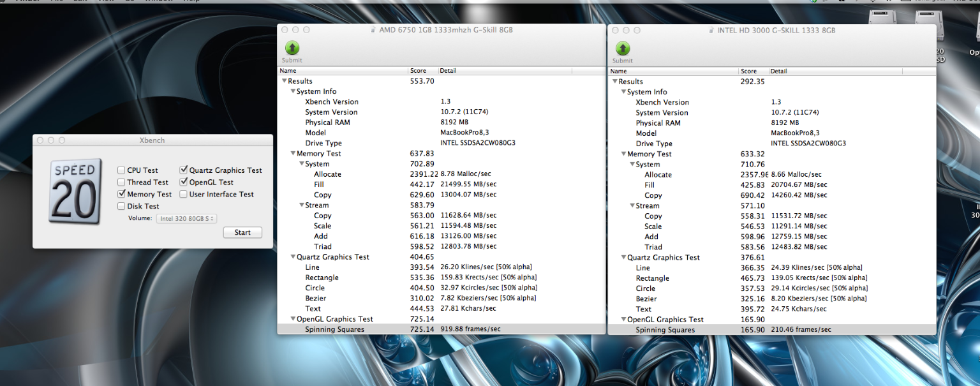
Task: Uncheck the Quartz Graphics Test checkbox
Action: coord(184,170)
